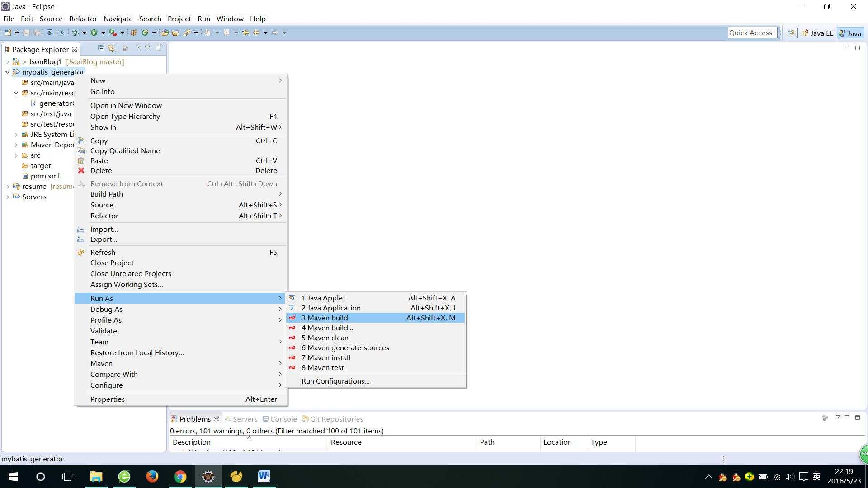This screenshot has height=488, width=868.
Task: Switch to the Servers tab in the bottom panel
Action: (241, 419)
